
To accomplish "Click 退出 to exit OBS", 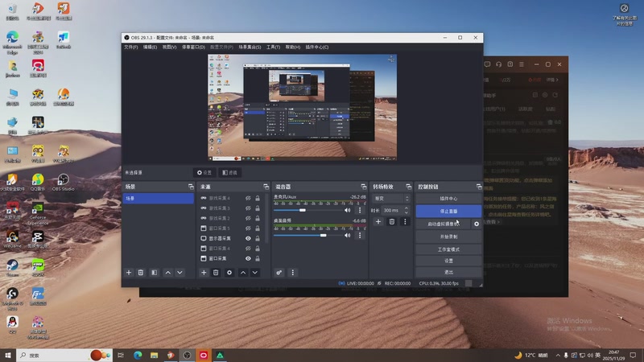I will [x=448, y=272].
